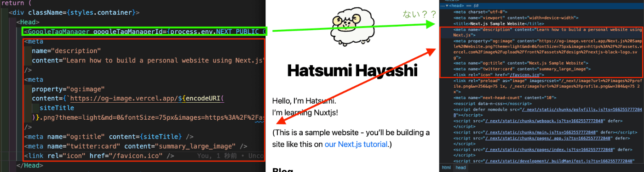Open the "our Next.js tutorial" link
The width and height of the screenshot is (644, 172).
pyautogui.click(x=356, y=144)
